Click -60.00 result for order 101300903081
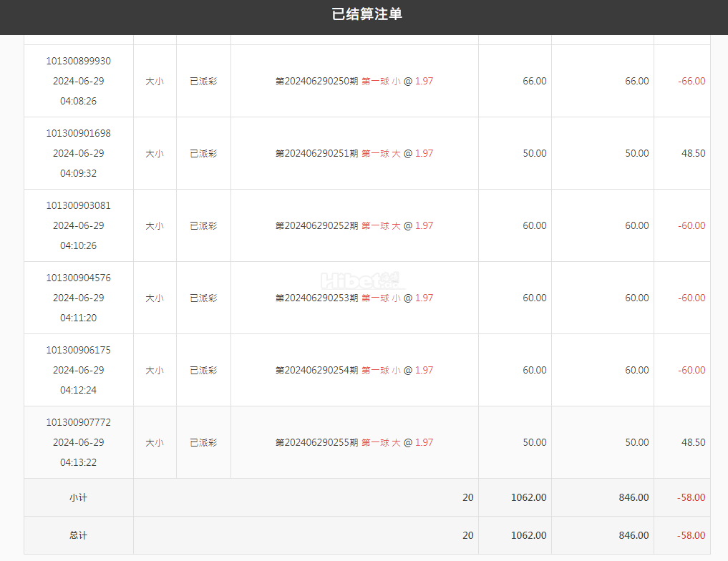Screen dimensions: 728x561 point(691,226)
